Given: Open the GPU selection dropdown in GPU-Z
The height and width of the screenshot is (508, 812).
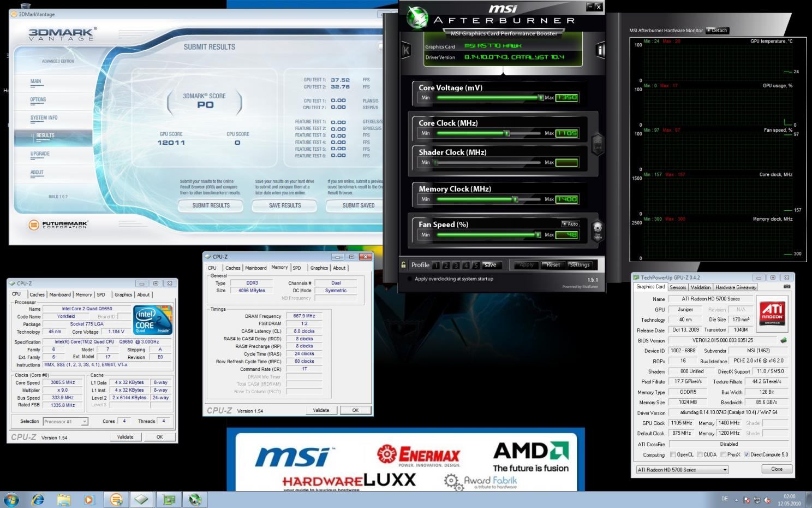Looking at the screenshot, I should click(683, 470).
